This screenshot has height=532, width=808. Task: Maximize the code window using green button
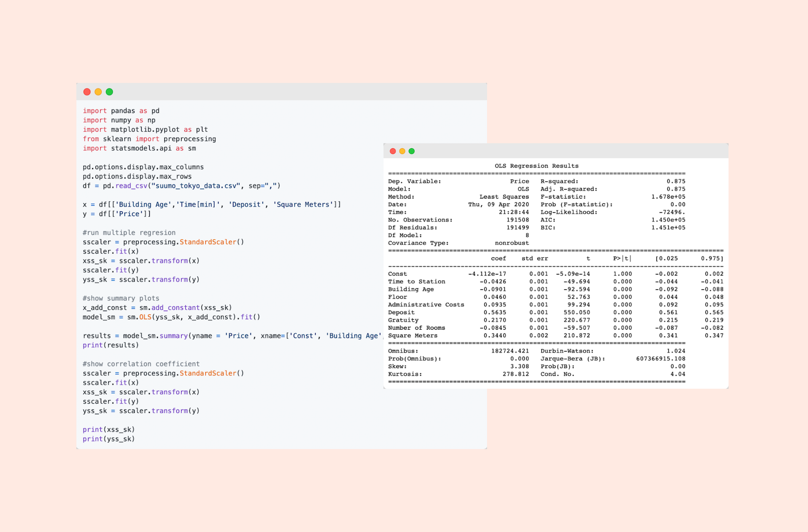point(109,92)
